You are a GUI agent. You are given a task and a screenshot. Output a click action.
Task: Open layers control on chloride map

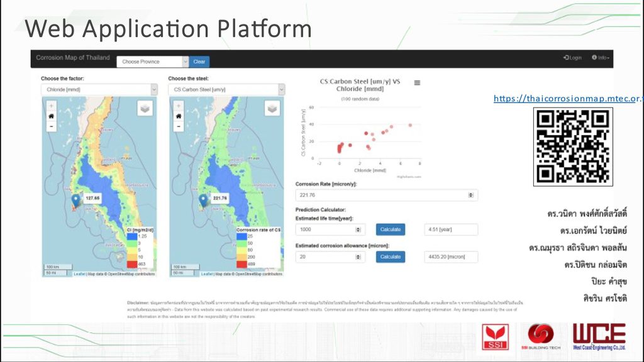(145, 109)
